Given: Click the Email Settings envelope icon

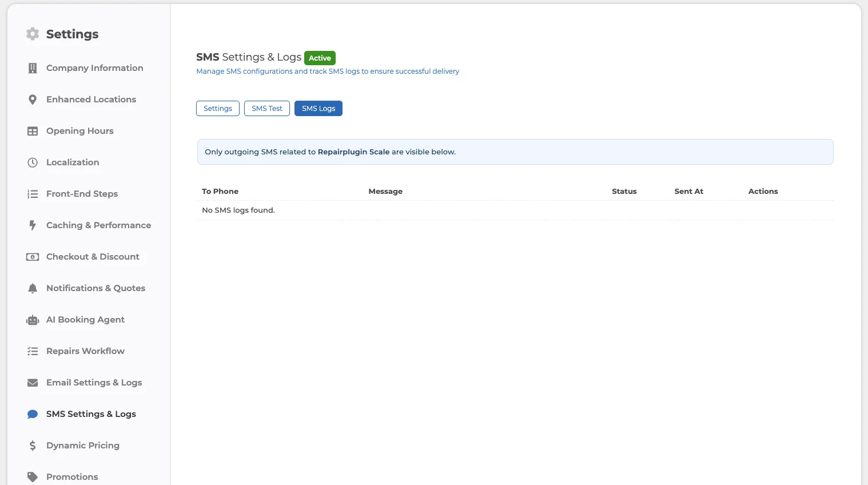Looking at the screenshot, I should point(33,383).
